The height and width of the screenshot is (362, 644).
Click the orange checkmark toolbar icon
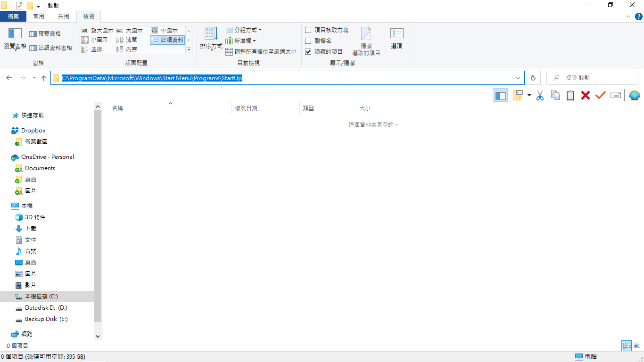pyautogui.click(x=600, y=96)
